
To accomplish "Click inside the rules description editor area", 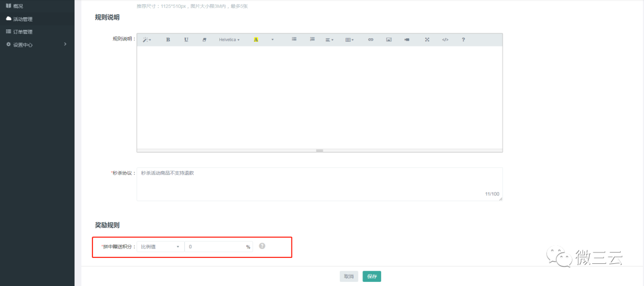I will coord(320,97).
